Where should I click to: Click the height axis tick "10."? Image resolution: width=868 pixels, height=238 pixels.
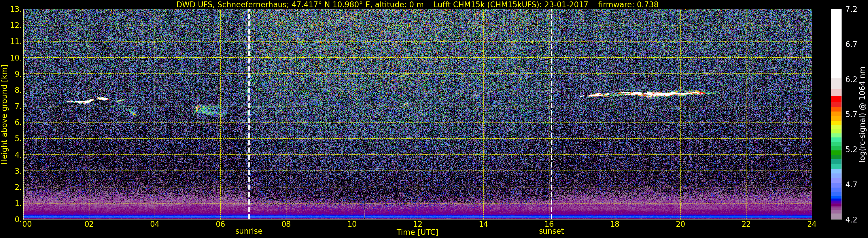point(16,58)
